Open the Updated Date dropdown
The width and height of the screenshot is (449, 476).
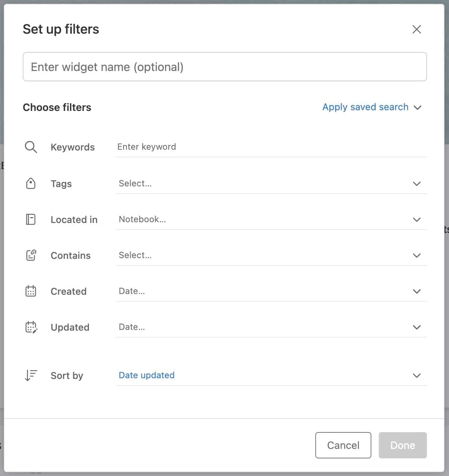[271, 327]
